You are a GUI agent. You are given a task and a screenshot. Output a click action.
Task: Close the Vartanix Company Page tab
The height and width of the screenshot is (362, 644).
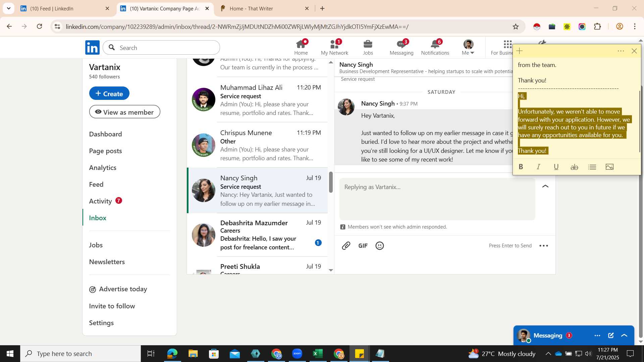point(207,9)
